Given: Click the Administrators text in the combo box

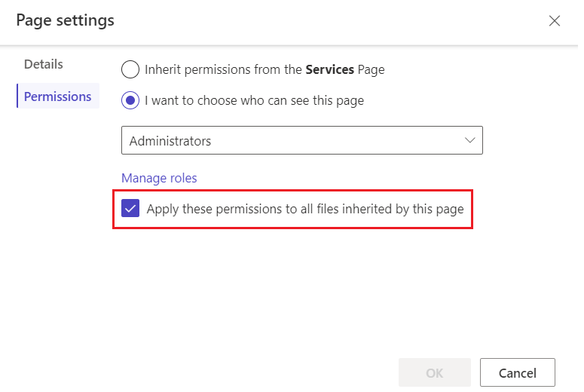Looking at the screenshot, I should click(x=170, y=141).
